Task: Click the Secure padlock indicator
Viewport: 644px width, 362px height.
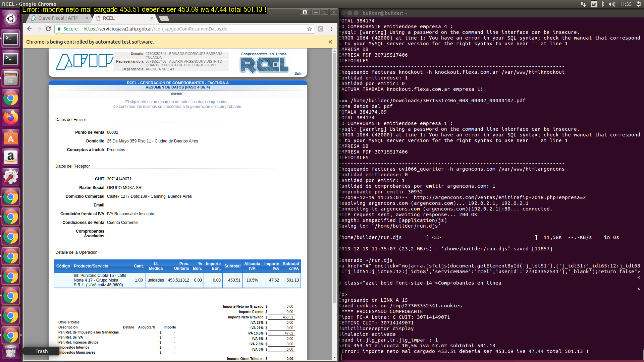Action: [x=68, y=29]
